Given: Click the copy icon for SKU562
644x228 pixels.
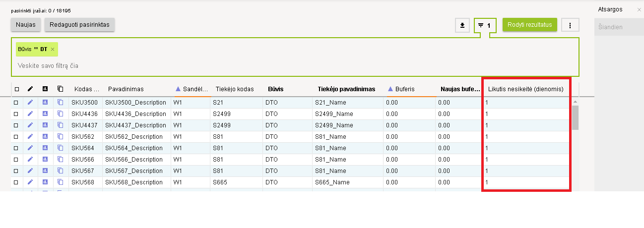Looking at the screenshot, I should click(61, 136).
